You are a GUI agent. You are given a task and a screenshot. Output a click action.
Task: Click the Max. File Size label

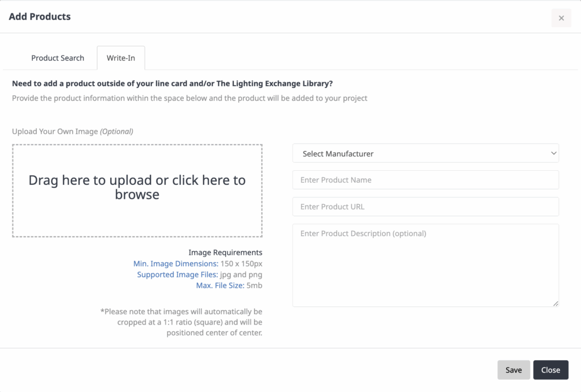220,285
